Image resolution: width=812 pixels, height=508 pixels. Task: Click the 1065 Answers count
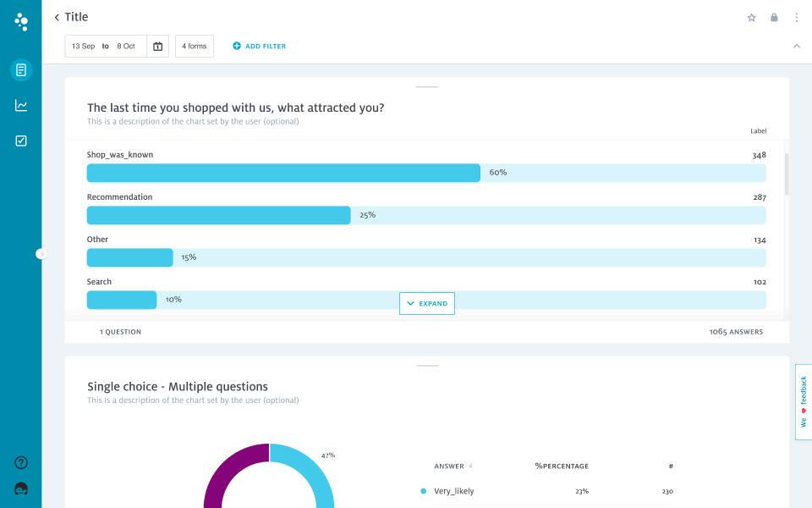(736, 332)
